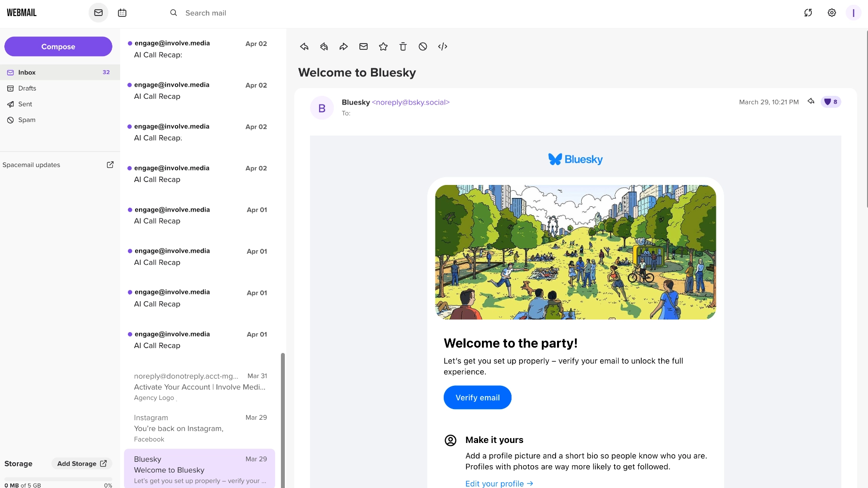Image resolution: width=868 pixels, height=488 pixels.
Task: Click the 'Make it yours' heading
Action: click(x=494, y=440)
